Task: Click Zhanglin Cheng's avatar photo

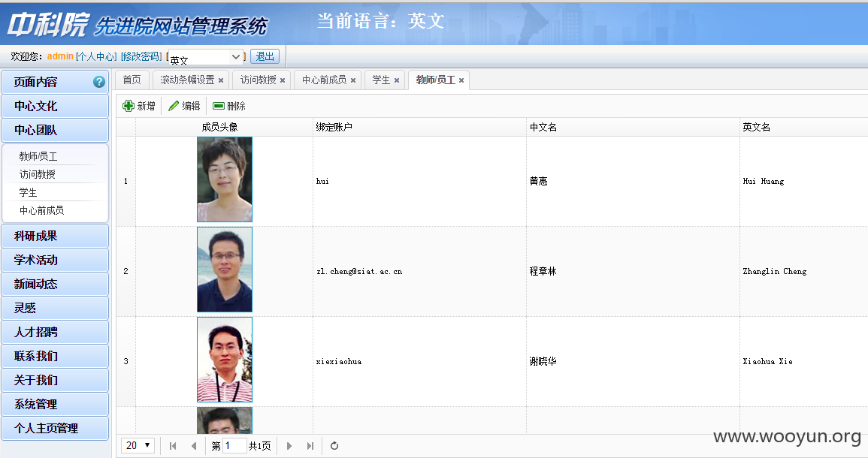Action: click(225, 270)
